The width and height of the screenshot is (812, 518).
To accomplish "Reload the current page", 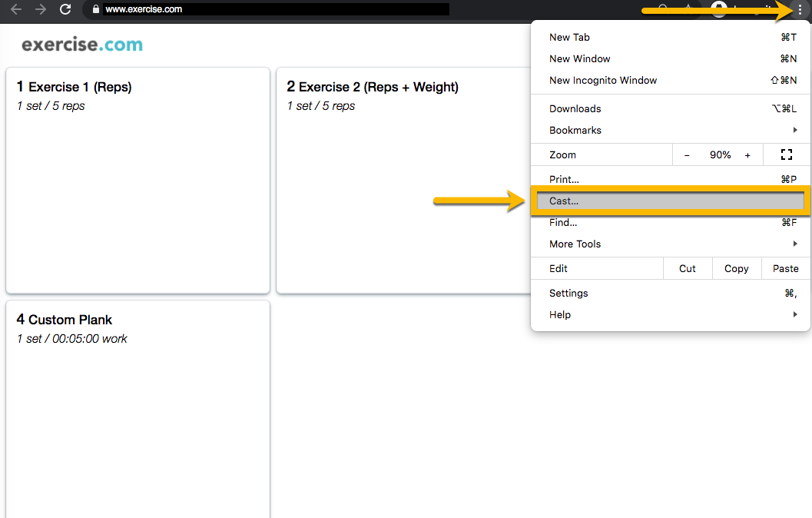I will click(x=65, y=9).
